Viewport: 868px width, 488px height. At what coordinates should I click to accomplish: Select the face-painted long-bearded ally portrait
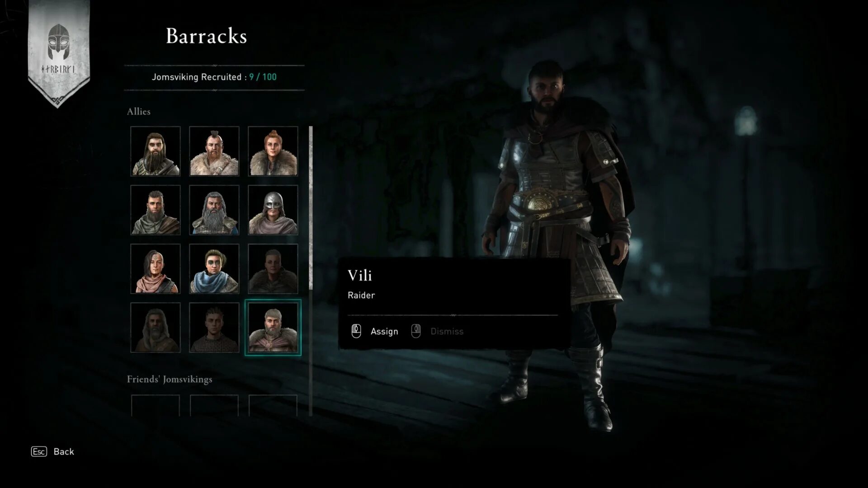[156, 151]
